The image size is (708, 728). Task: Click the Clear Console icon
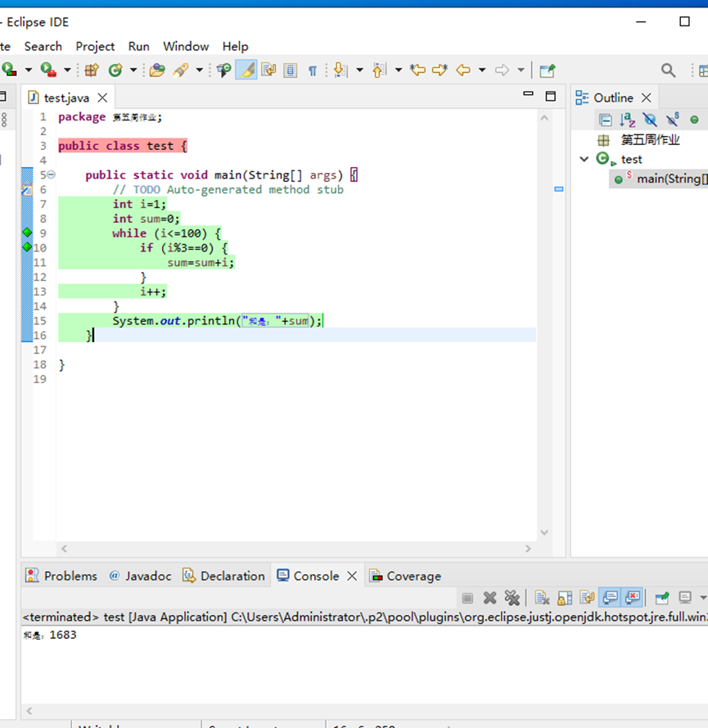pos(542,598)
